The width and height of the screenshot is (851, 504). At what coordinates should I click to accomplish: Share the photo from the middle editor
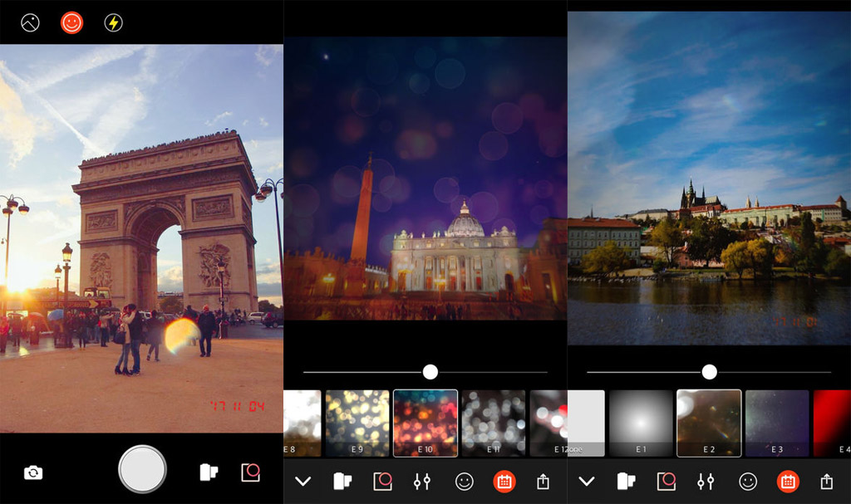[x=543, y=482]
